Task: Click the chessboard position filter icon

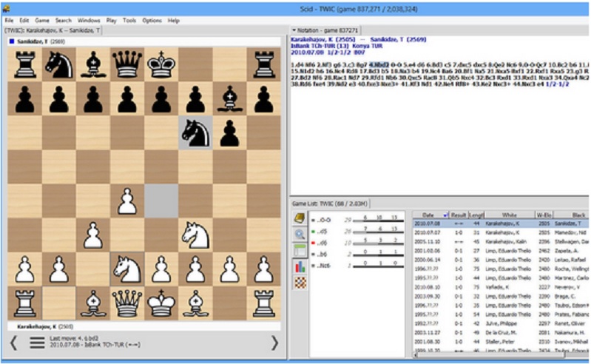Action: pos(300,283)
